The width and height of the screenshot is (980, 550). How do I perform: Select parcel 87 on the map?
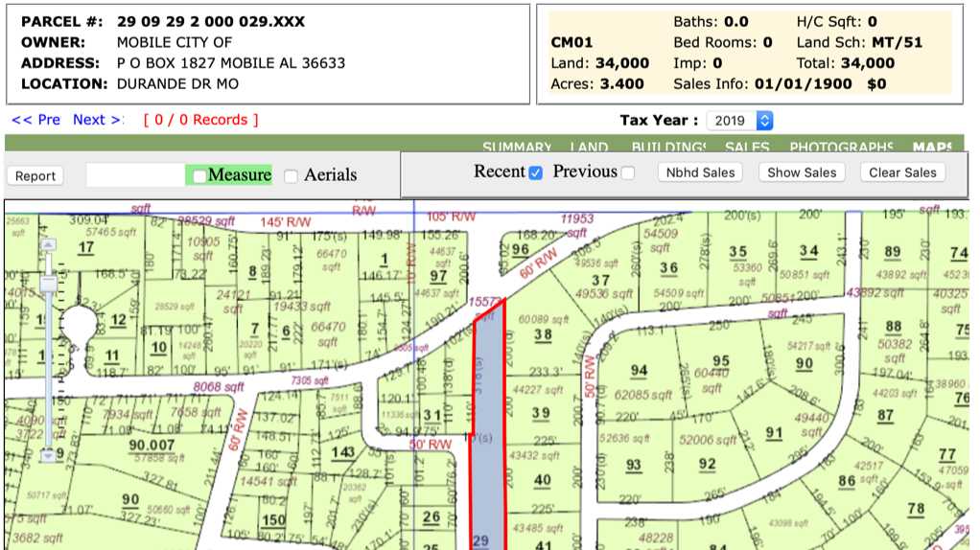pos(885,415)
